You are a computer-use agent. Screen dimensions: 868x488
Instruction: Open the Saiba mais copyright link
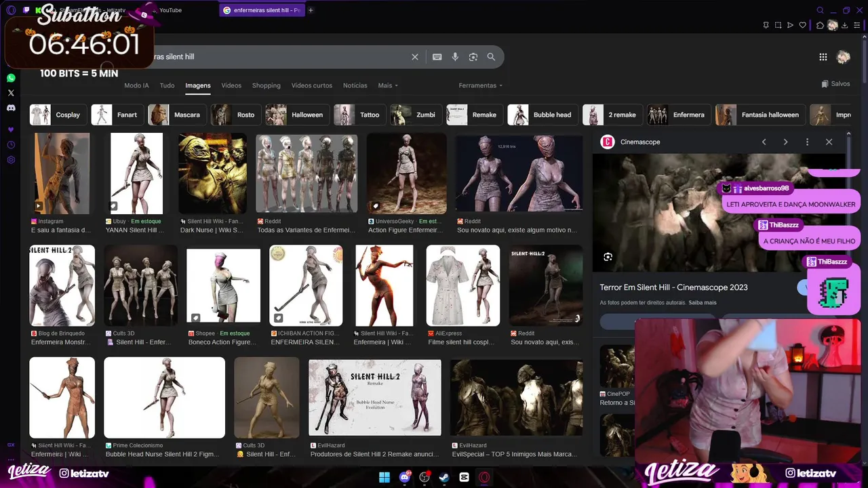click(x=702, y=302)
